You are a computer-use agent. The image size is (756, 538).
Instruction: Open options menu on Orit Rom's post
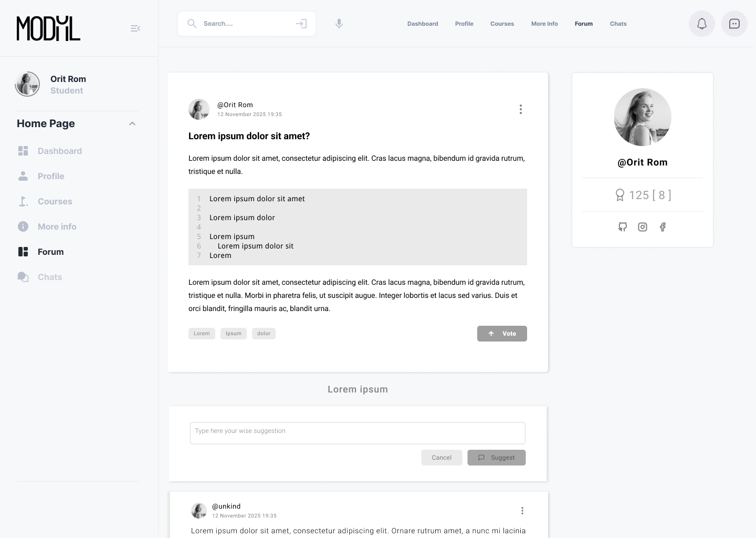coord(521,109)
